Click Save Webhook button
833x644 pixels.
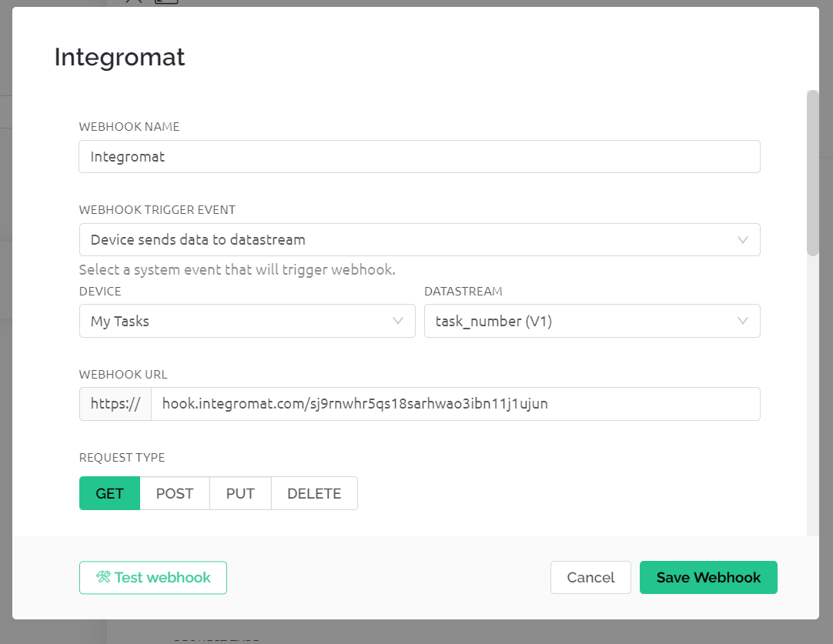point(708,578)
